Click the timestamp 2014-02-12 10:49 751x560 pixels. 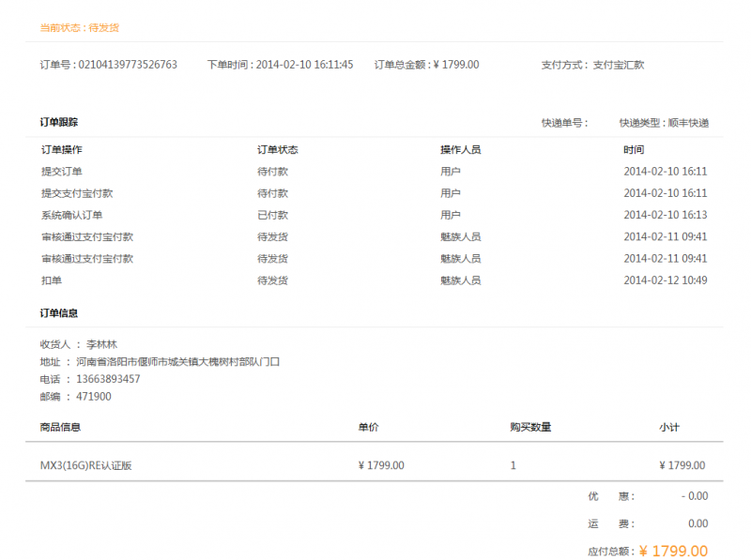tap(665, 280)
